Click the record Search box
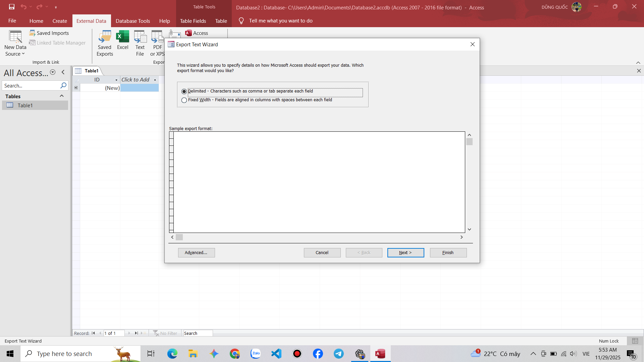 (197, 333)
